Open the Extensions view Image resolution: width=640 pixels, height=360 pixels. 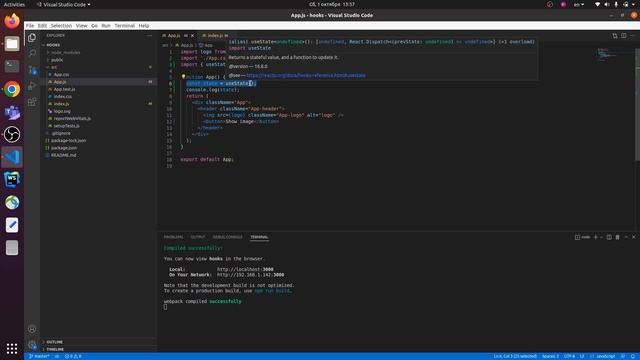32,102
